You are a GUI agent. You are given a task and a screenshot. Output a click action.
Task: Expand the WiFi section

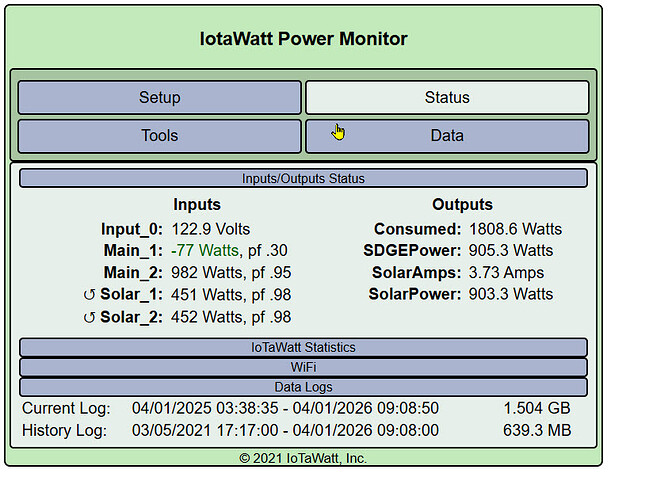303,367
